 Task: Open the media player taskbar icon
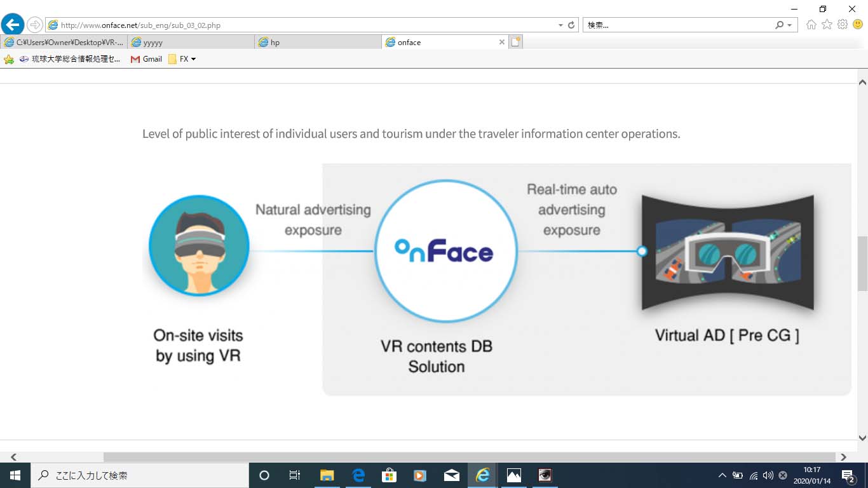420,475
